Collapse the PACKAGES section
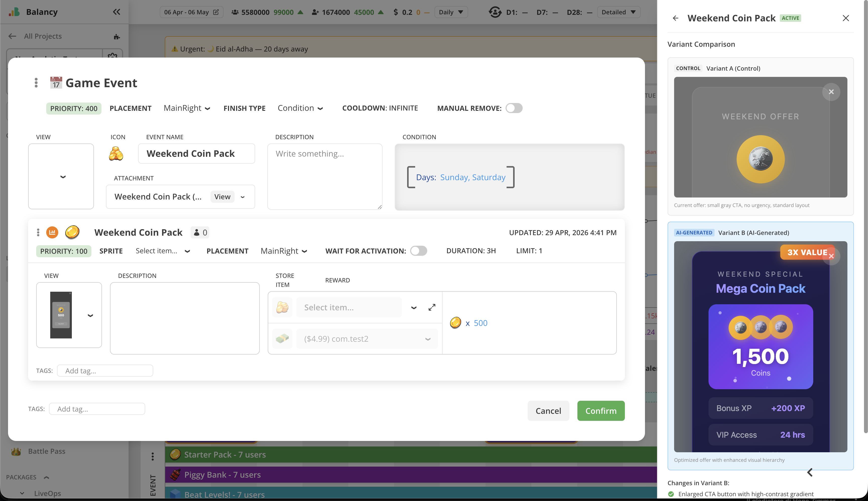The height and width of the screenshot is (501, 868). coord(46,477)
